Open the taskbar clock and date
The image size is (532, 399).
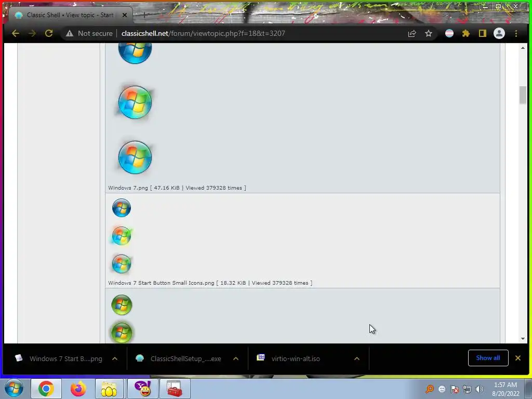[x=506, y=389]
